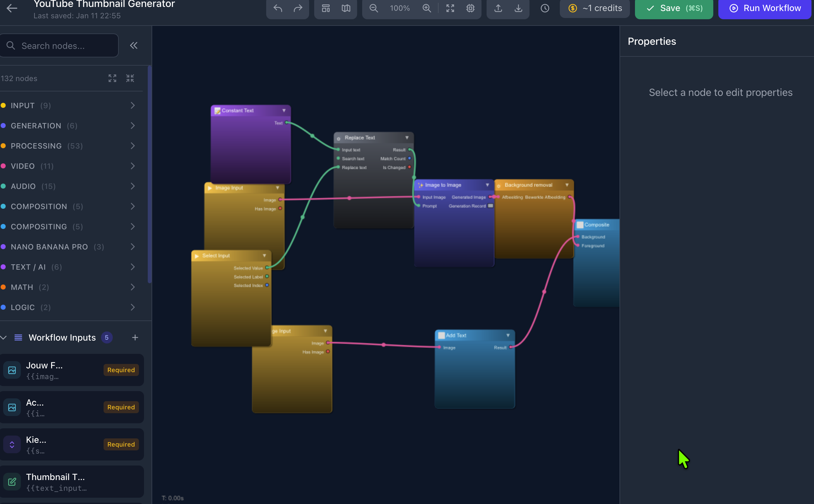This screenshot has height=504, width=814.
Task: Open the Constant Text node dropdown menu
Action: [x=284, y=110]
